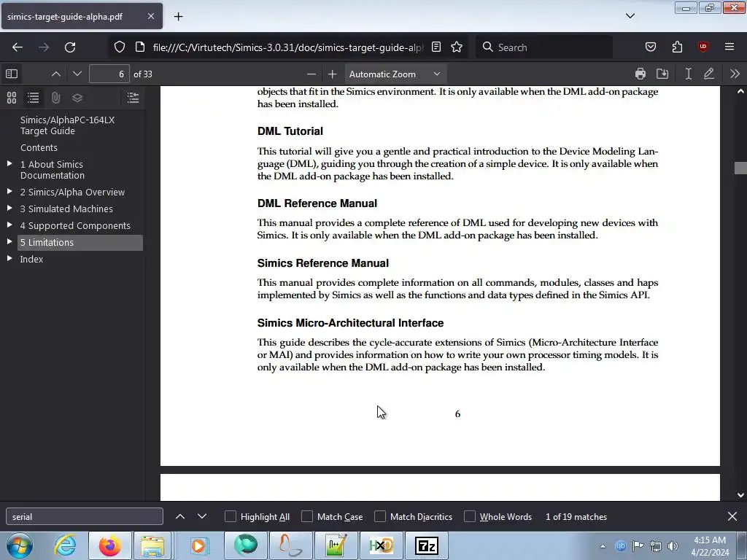
Task: Open Windows Explorer from taskbar
Action: tap(152, 545)
